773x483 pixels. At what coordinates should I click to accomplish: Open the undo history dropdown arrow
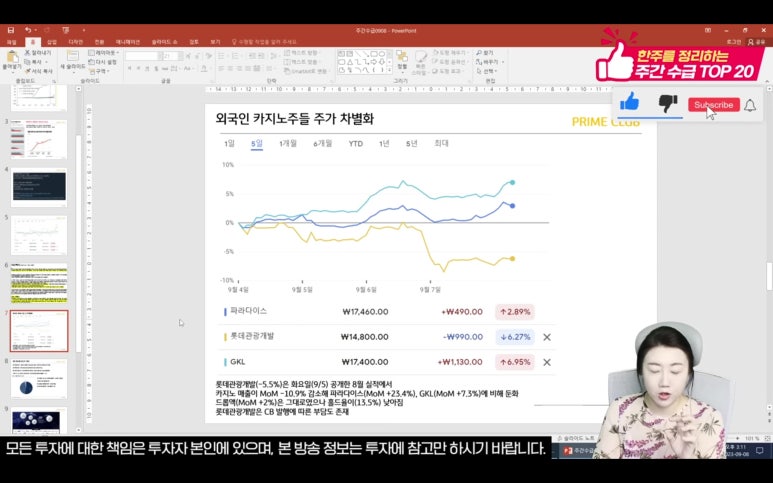35,31
